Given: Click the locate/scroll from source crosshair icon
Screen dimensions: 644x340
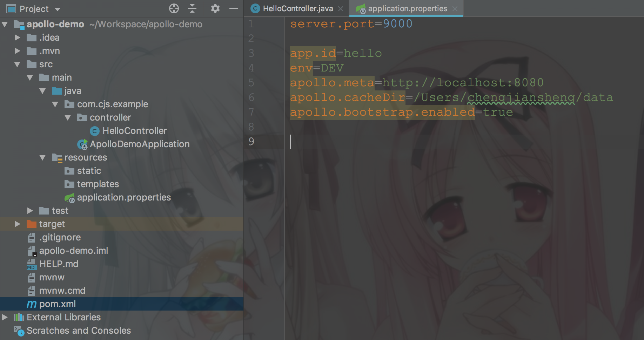Looking at the screenshot, I should (x=174, y=8).
